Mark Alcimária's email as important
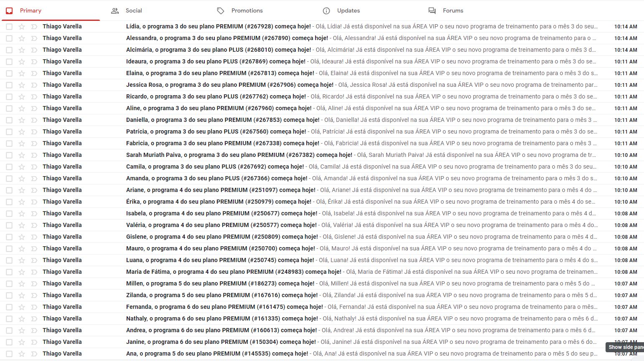Screen dimensions: 644x361 [34, 50]
